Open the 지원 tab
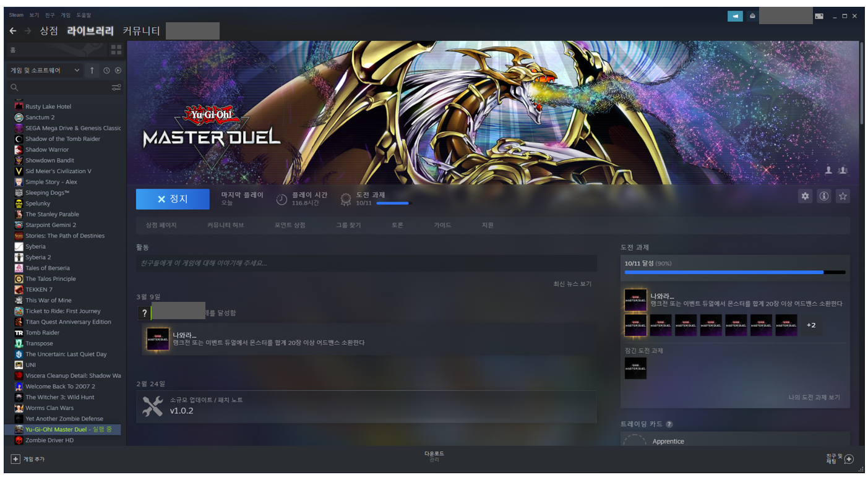868x480 pixels. [x=488, y=225]
